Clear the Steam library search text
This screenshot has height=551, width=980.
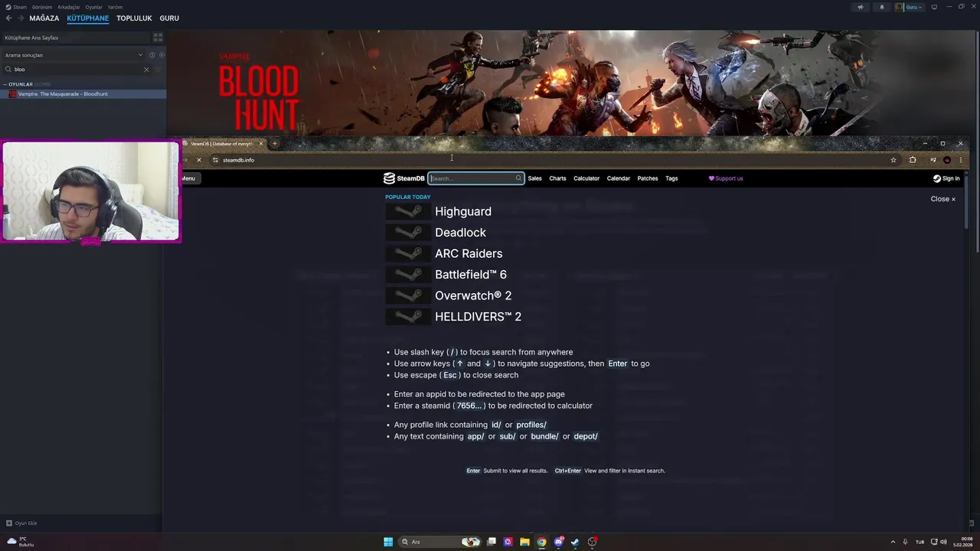coord(146,70)
